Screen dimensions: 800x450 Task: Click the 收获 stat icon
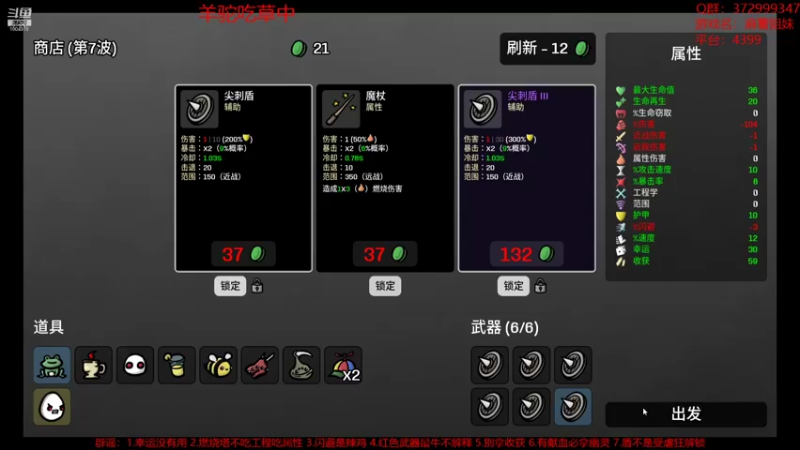click(x=620, y=261)
